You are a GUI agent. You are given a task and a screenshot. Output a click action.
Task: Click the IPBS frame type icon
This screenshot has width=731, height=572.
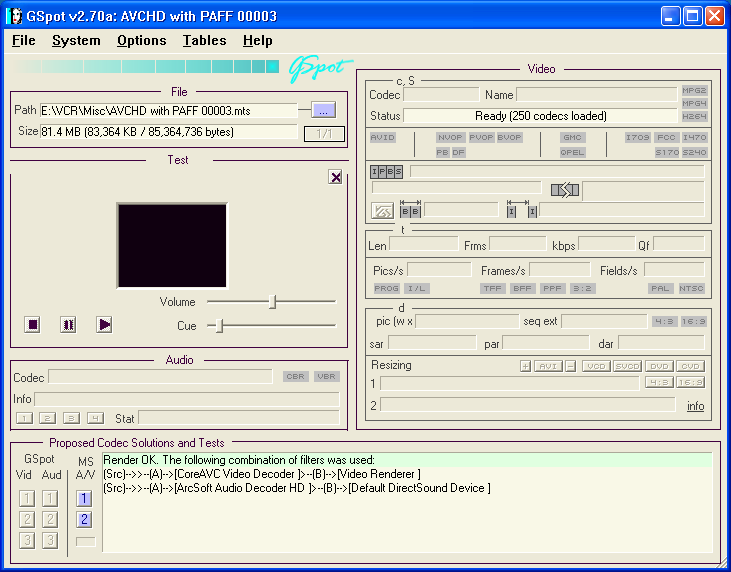(386, 172)
